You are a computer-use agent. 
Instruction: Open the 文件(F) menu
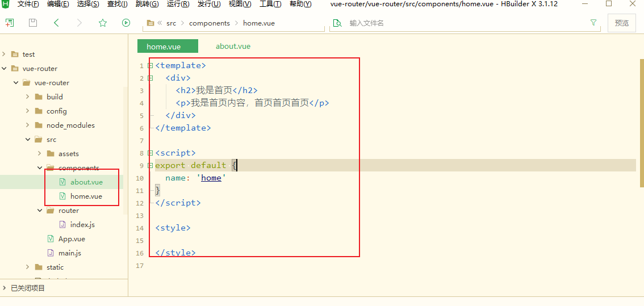pos(28,4)
